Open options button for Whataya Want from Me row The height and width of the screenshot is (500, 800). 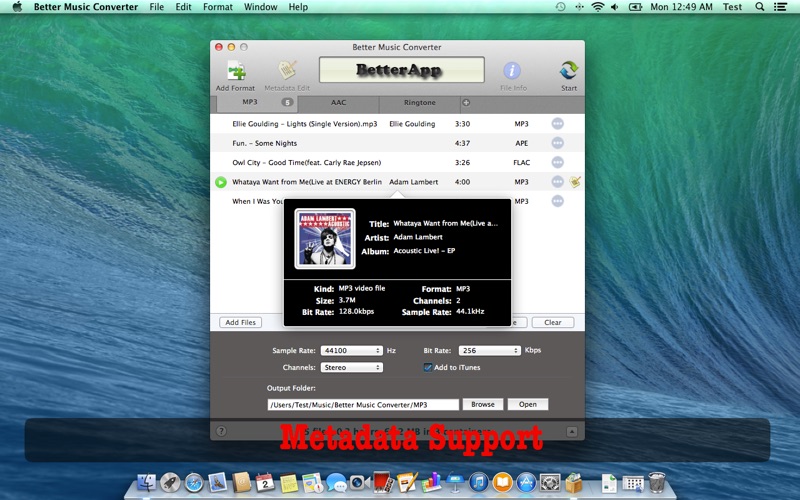tap(558, 182)
